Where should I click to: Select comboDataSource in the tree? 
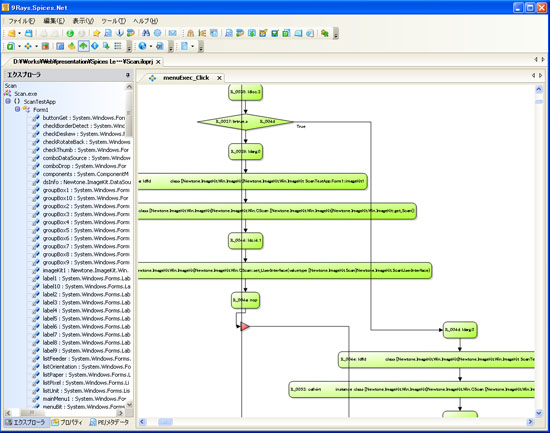[86, 158]
